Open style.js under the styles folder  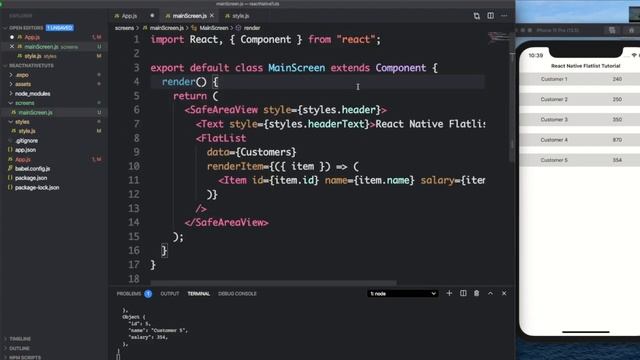click(27, 131)
